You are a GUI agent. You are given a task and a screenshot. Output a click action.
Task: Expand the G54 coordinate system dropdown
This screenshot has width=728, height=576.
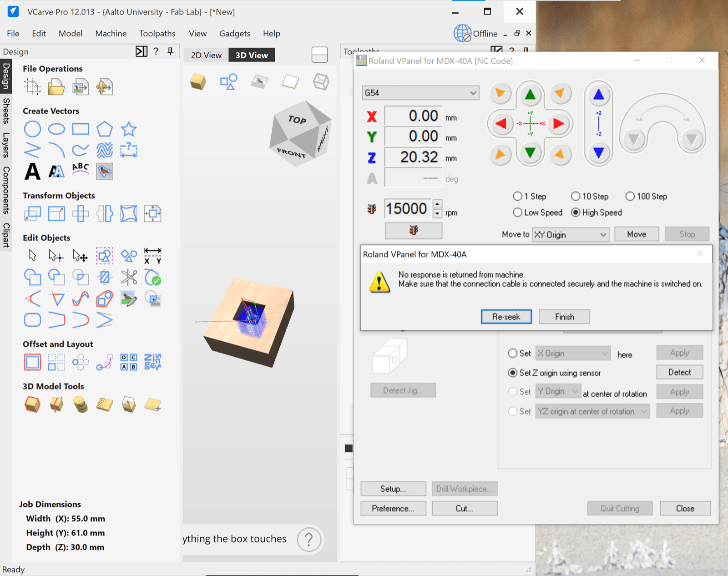click(420, 93)
